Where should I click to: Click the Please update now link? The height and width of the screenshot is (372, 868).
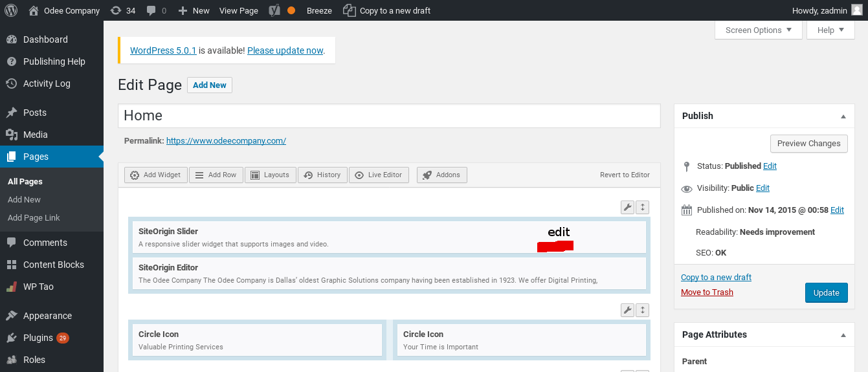point(285,50)
